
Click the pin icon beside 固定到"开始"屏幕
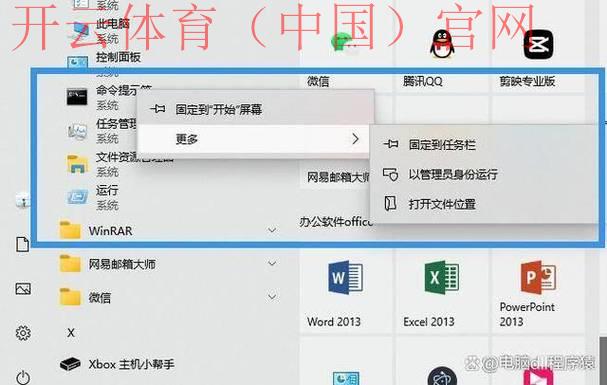(158, 109)
